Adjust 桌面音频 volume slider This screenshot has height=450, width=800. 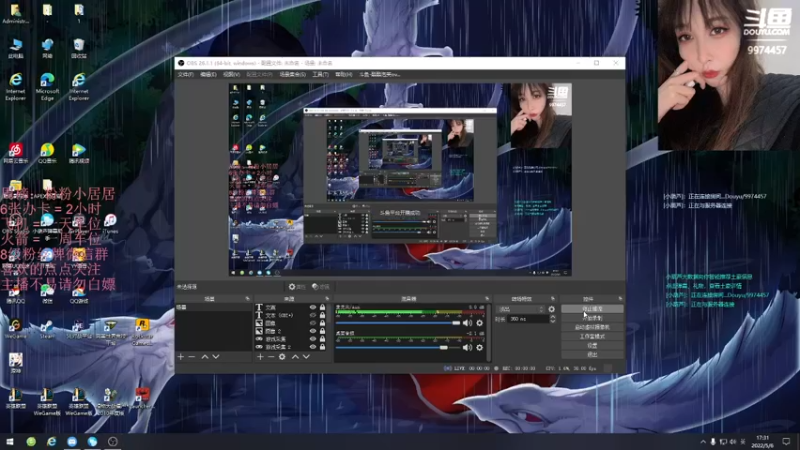click(398, 347)
